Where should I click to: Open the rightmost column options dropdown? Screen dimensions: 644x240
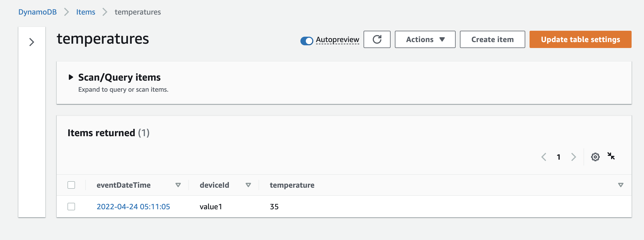[x=620, y=185]
